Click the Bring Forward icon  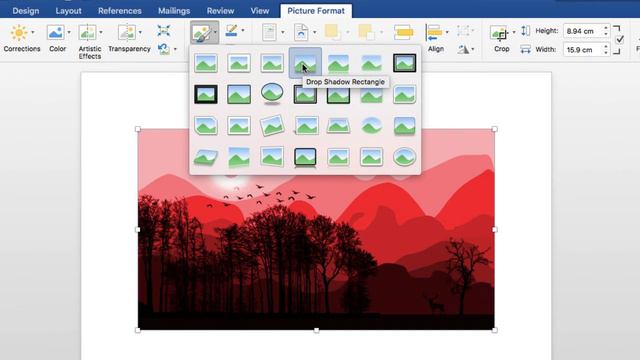tap(332, 32)
